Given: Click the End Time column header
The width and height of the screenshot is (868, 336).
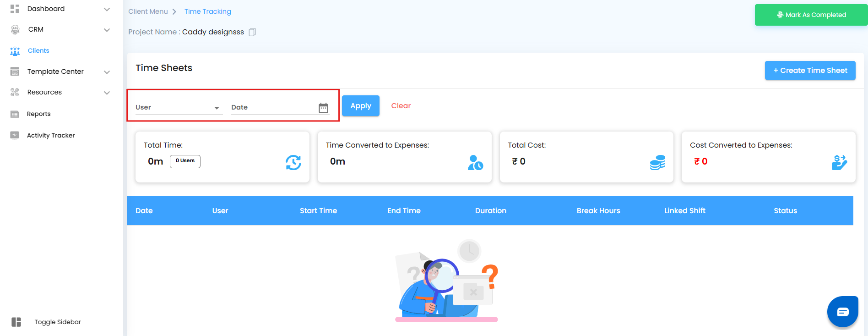Looking at the screenshot, I should (x=404, y=211).
